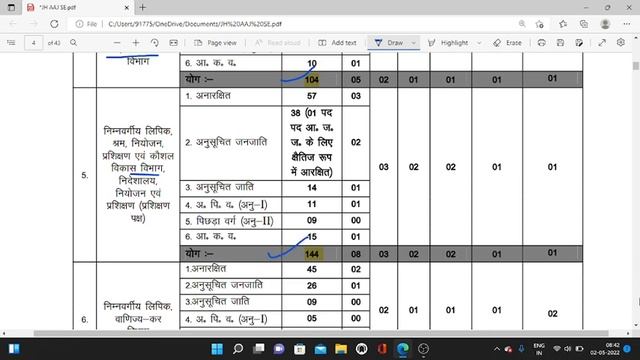Click the horizontal scrollbar at bottom
The height and width of the screenshot is (360, 640).
point(321,333)
